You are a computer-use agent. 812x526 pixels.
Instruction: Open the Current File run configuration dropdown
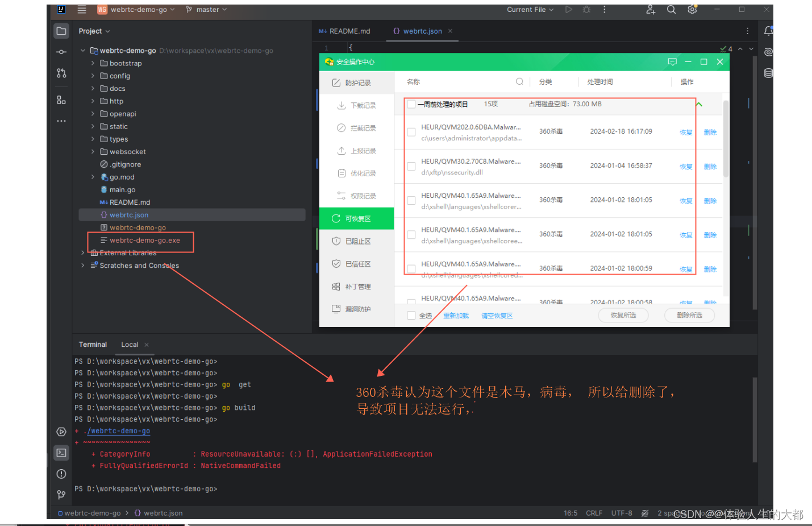click(530, 10)
